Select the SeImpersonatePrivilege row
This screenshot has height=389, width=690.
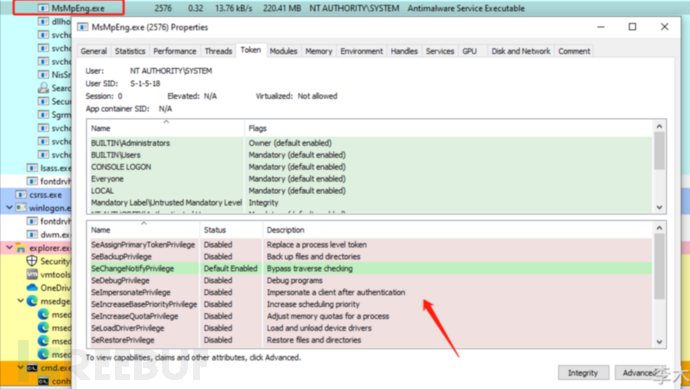370,292
